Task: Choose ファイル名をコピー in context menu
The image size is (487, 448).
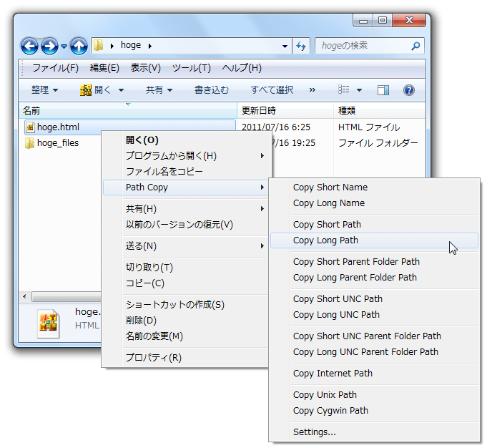Action: (186, 171)
